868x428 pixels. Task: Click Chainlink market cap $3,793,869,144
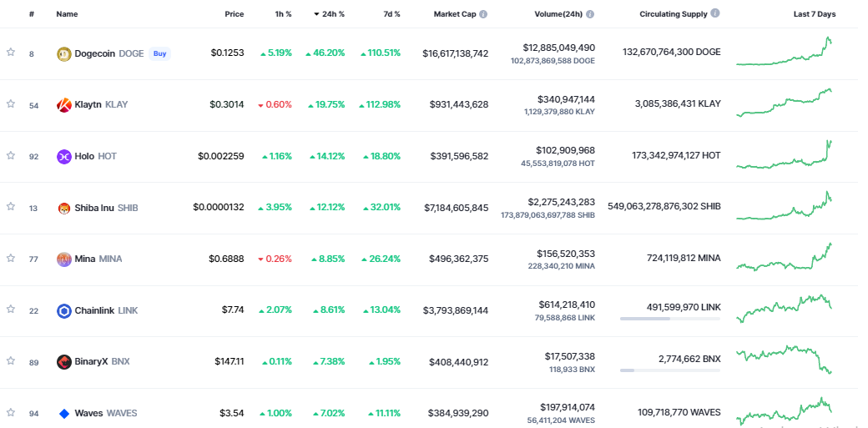pyautogui.click(x=456, y=310)
